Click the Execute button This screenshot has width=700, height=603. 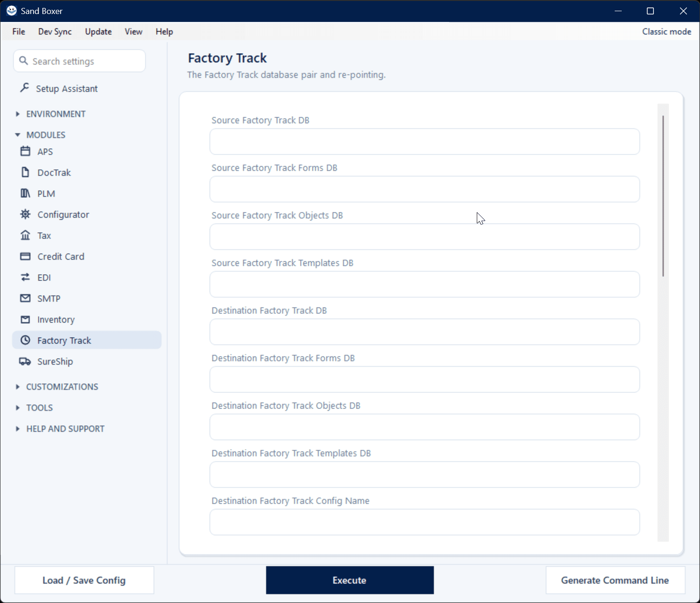(x=350, y=580)
